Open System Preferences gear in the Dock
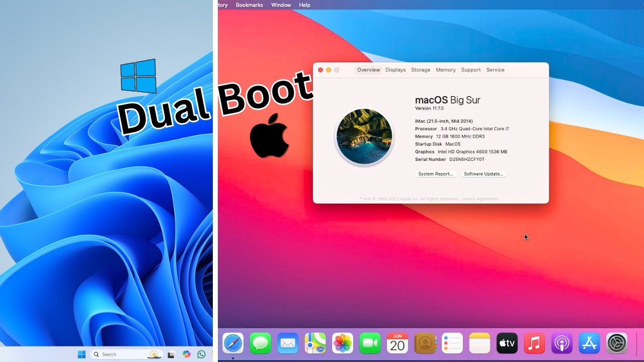This screenshot has width=644, height=362. (617, 343)
